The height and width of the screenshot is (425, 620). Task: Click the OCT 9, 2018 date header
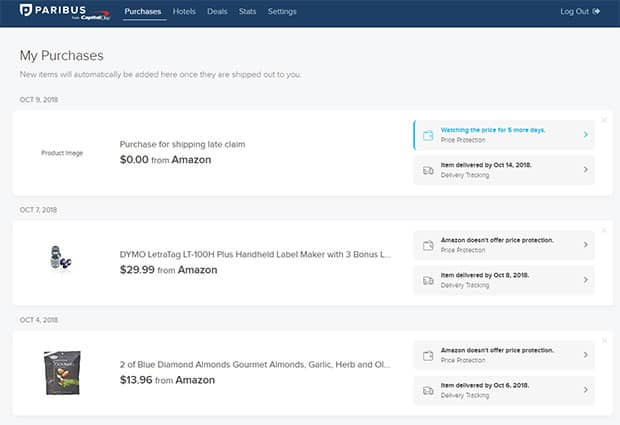(39, 100)
